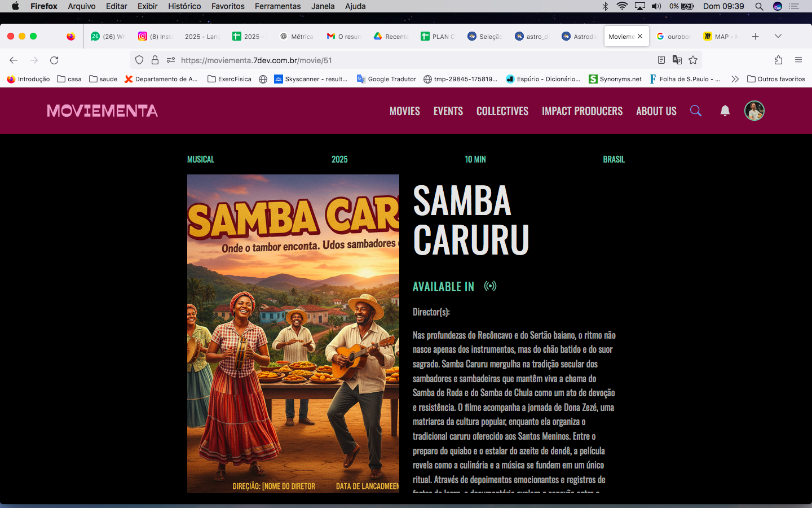This screenshot has width=812, height=508.
Task: Open the user profile avatar
Action: (754, 111)
